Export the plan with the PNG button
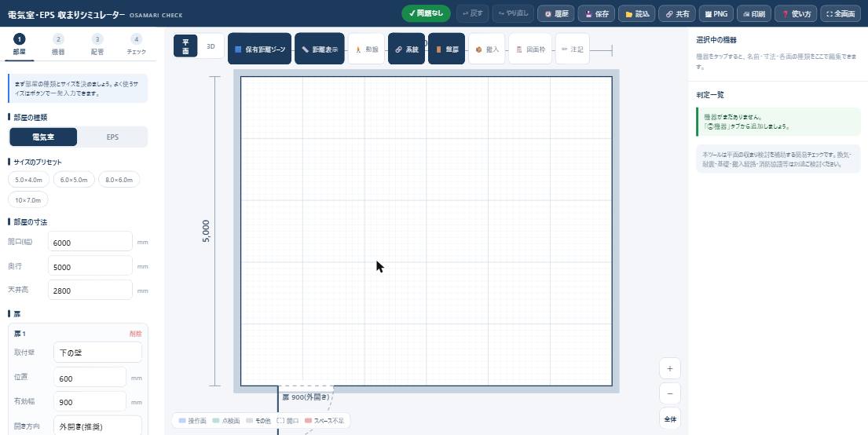Screen dimensions: 868x435 716,14
